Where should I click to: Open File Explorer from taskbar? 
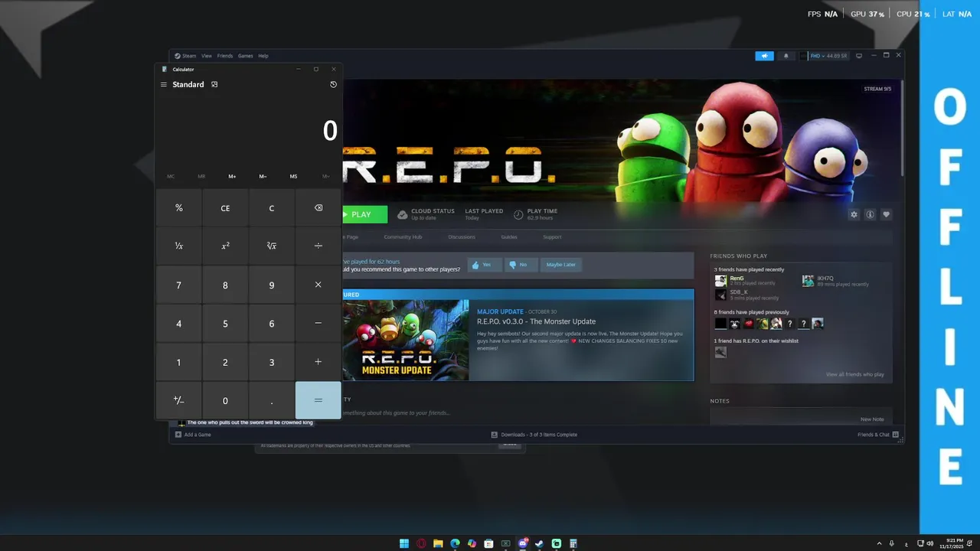[x=438, y=543]
